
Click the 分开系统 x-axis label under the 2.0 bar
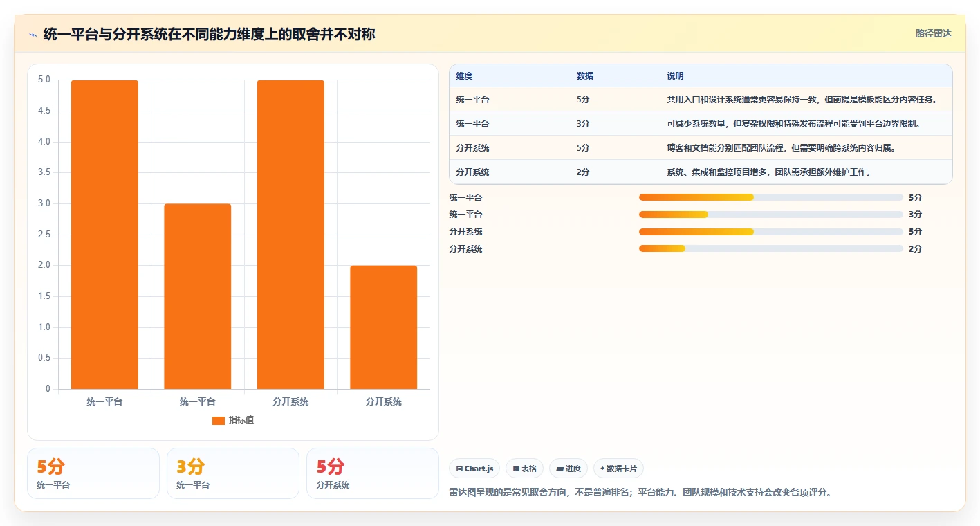384,401
